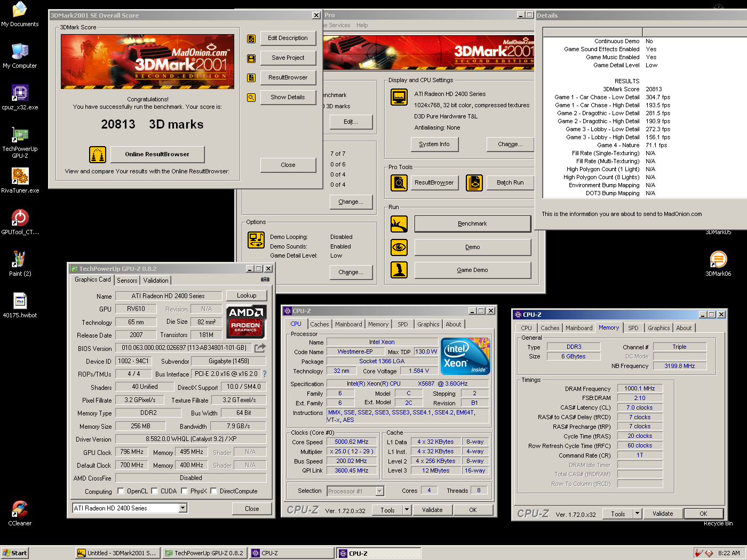Click the 3DMark2001 banner image in score dialog
The width and height of the screenshot is (747, 560).
point(148,61)
